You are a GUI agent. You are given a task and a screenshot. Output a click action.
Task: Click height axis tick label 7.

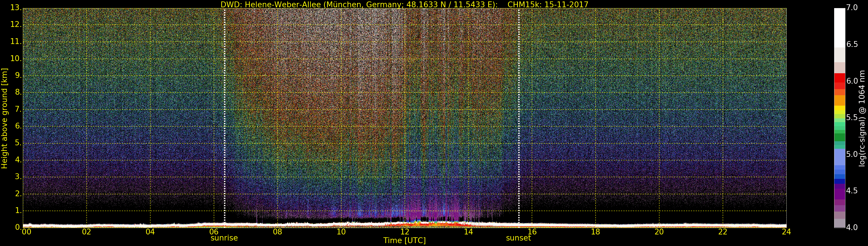[18, 109]
